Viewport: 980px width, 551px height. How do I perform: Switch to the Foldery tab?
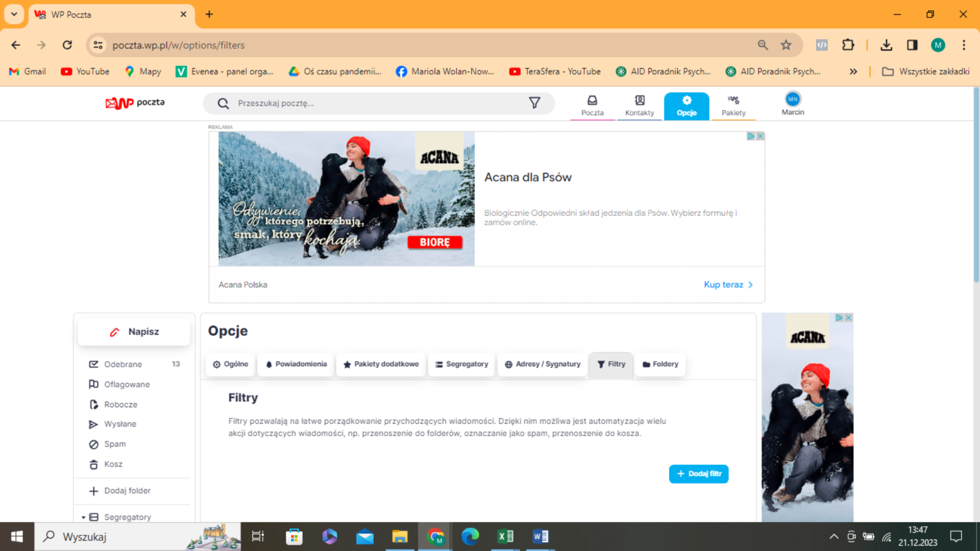(660, 364)
